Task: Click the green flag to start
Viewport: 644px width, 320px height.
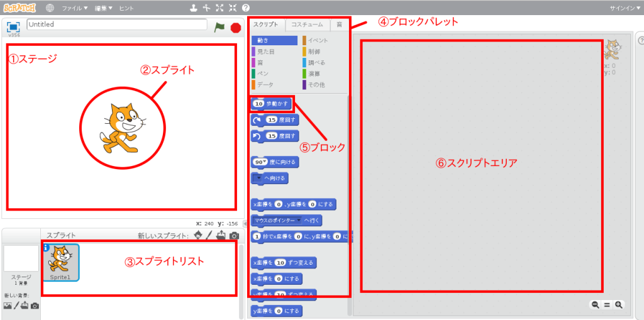Action: coord(219,28)
